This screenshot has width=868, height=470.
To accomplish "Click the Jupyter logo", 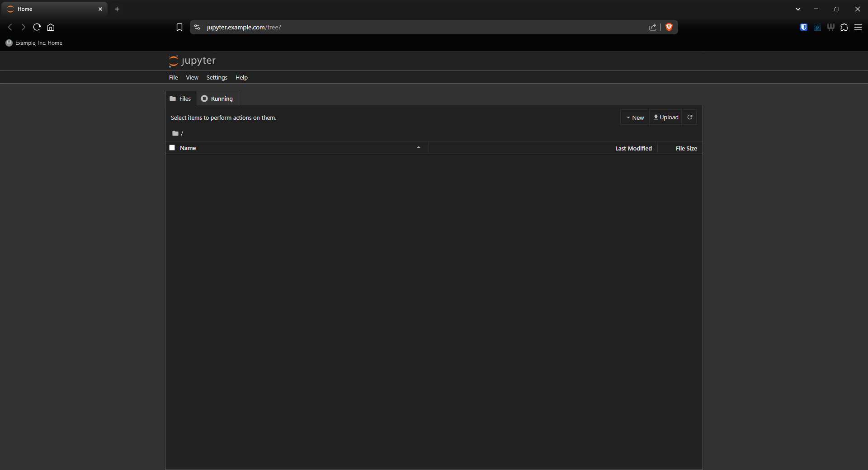I will [192, 61].
